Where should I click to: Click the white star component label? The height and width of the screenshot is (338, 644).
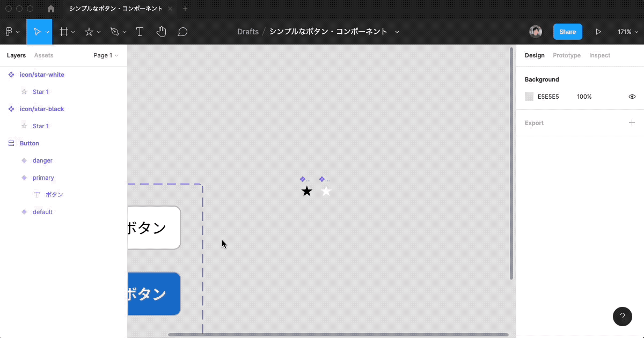(324, 179)
